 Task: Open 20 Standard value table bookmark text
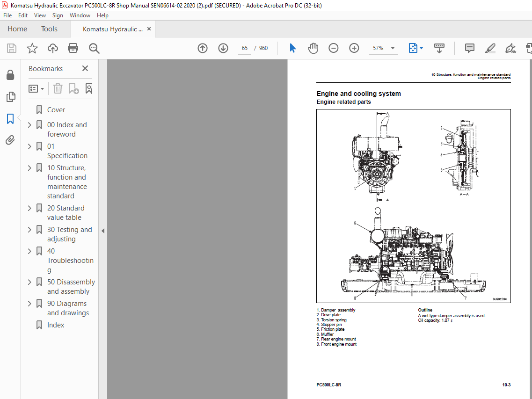point(66,213)
